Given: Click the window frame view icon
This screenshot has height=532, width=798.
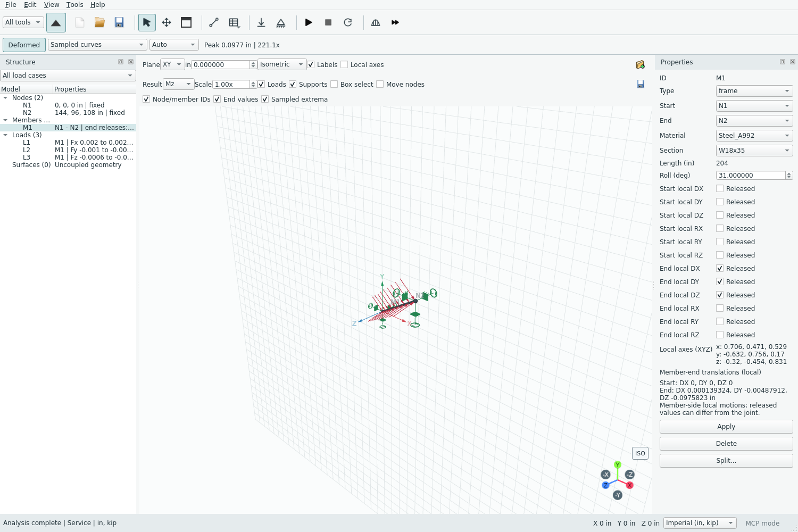Looking at the screenshot, I should tap(186, 22).
